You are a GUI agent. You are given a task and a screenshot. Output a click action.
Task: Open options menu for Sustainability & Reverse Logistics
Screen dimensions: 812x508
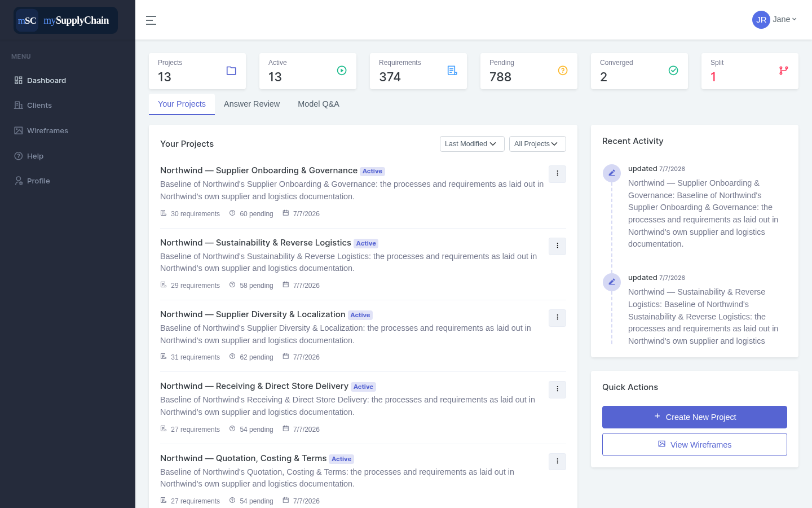point(557,246)
